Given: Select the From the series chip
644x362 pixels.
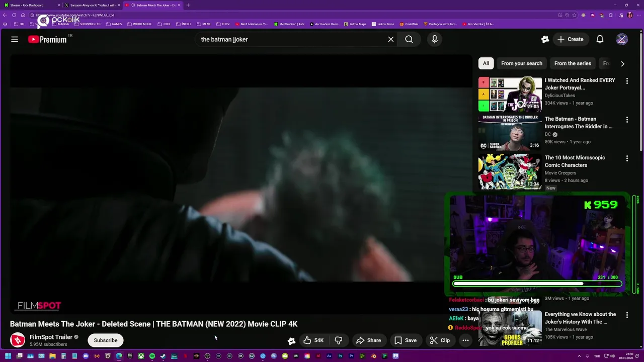Looking at the screenshot, I should coord(573,63).
